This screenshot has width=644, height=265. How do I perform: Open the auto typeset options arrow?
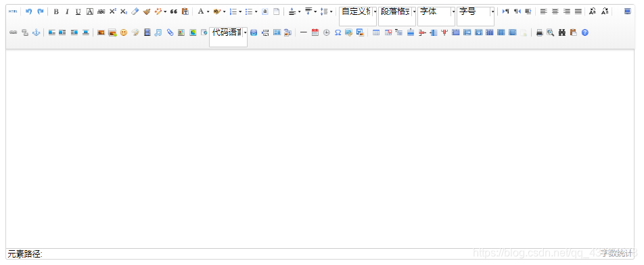[165, 11]
